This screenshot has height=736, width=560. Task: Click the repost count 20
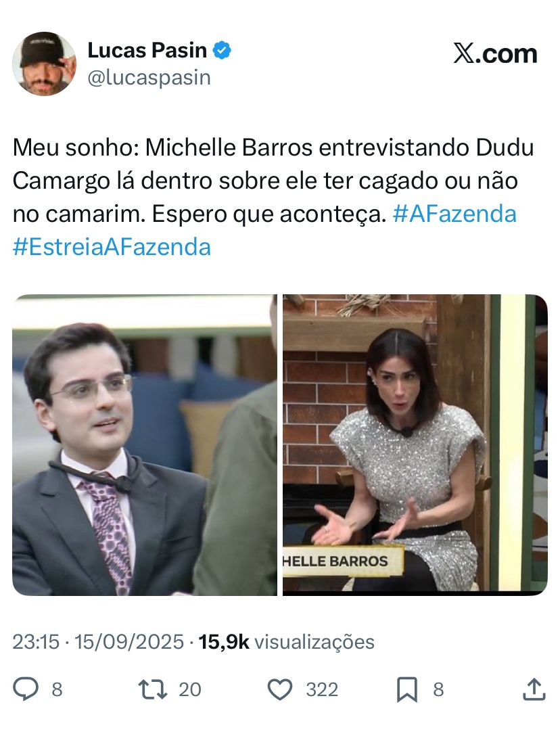pyautogui.click(x=190, y=689)
